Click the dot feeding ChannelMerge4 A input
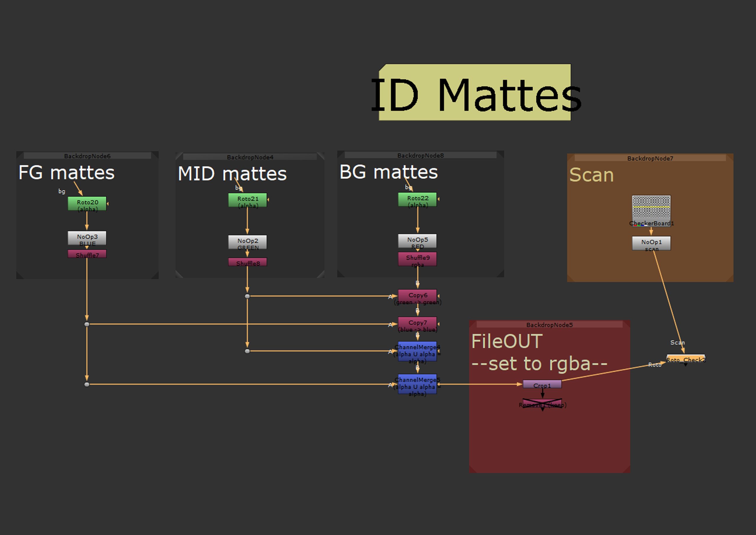The image size is (756, 535). tap(247, 351)
